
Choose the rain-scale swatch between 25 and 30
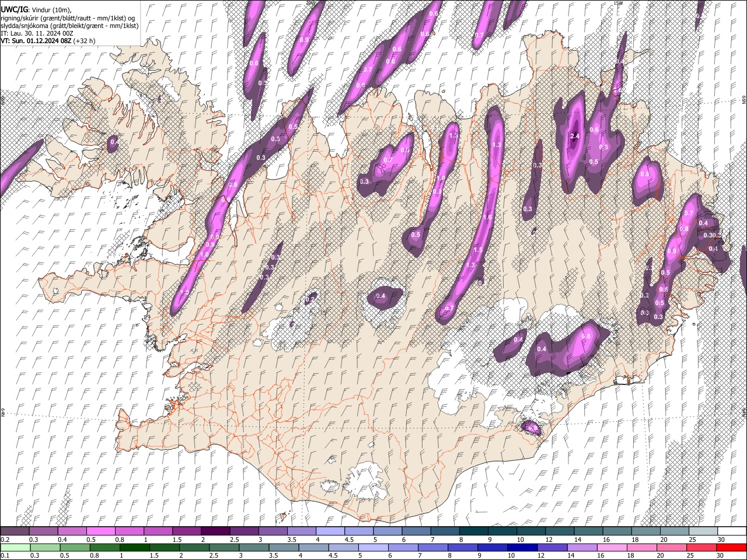tap(701, 547)
